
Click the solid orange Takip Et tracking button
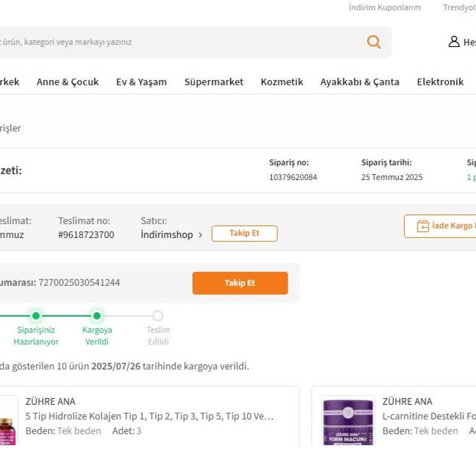pyautogui.click(x=240, y=283)
